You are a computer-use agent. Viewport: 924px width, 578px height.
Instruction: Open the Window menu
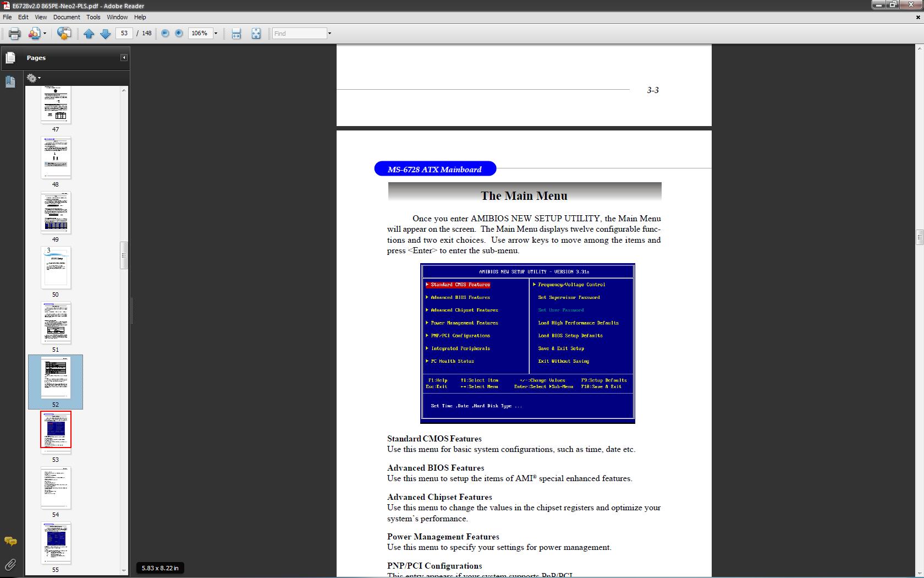(x=117, y=17)
